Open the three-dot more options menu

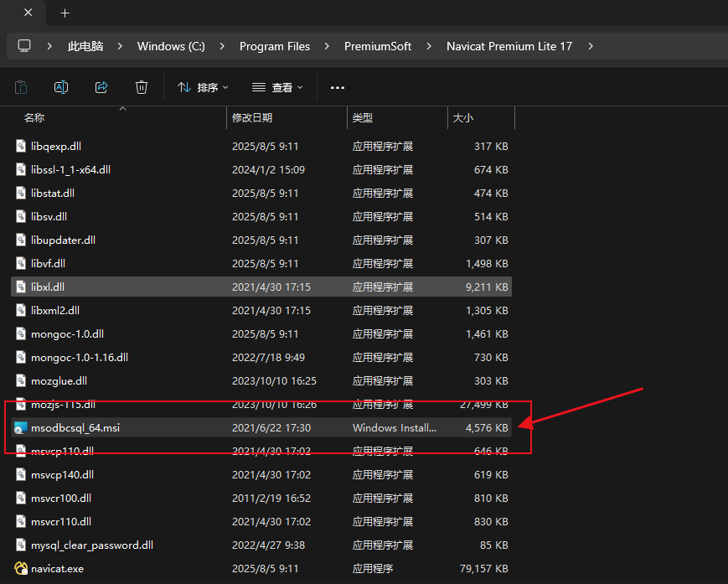pos(338,87)
